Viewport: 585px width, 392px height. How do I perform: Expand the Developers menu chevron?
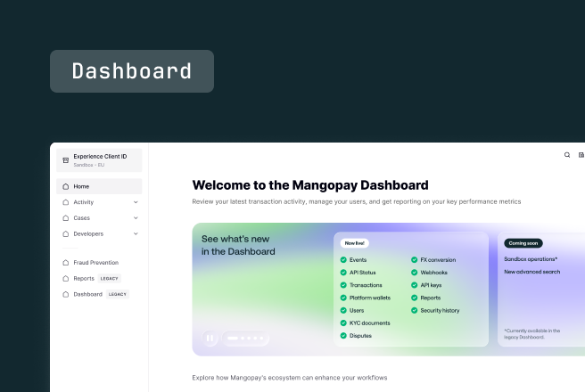(x=136, y=234)
